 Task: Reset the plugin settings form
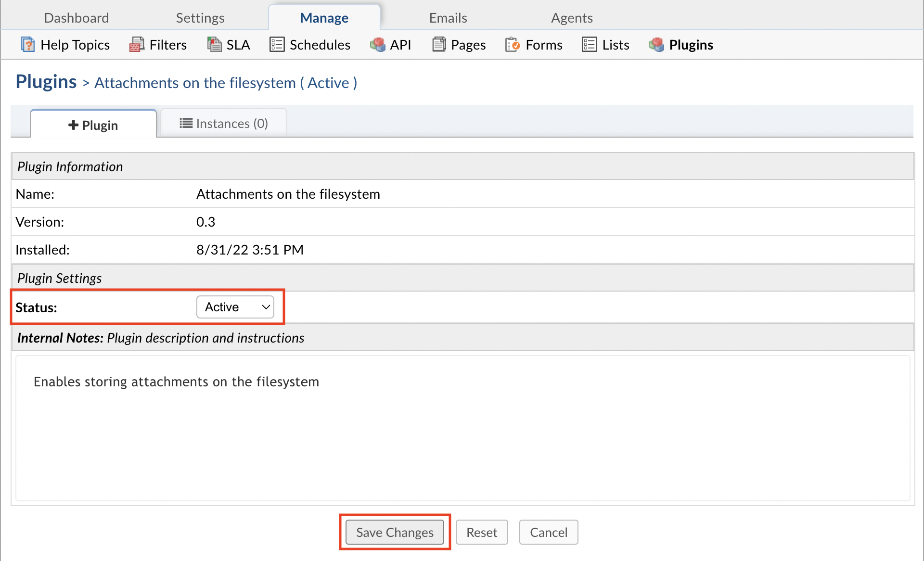481,532
